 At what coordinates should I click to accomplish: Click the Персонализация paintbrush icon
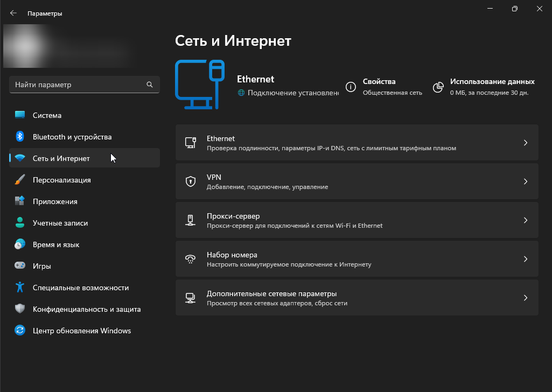(x=20, y=180)
